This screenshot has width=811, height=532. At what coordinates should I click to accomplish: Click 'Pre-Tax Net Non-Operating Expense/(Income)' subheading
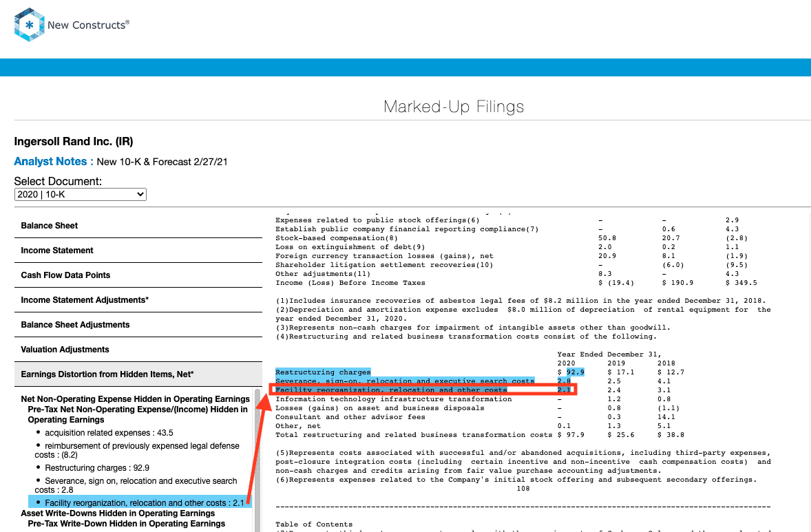tap(138, 414)
